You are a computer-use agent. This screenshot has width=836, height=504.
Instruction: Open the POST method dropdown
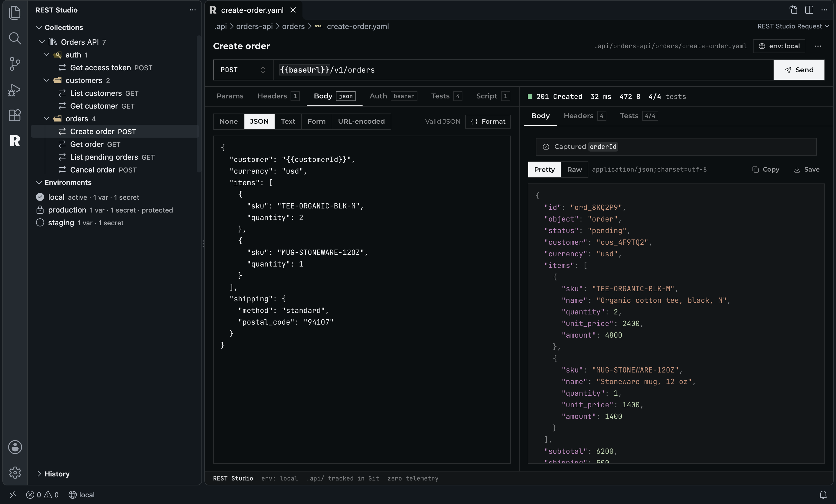243,70
